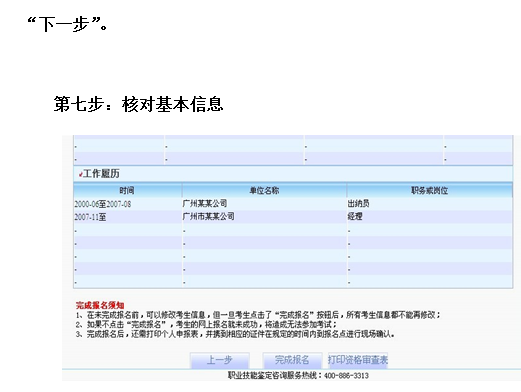The width and height of the screenshot is (521, 392).
Task: Select the 时间 column header
Action: 127,191
